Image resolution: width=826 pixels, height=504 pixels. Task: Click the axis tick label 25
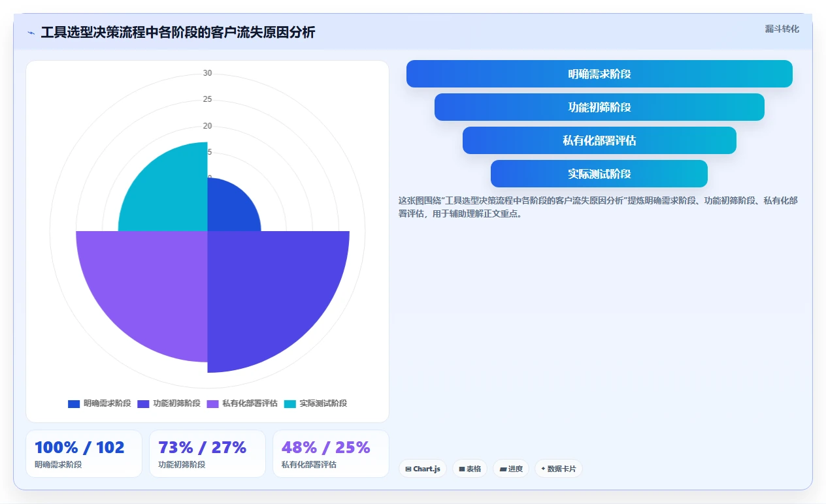(207, 99)
